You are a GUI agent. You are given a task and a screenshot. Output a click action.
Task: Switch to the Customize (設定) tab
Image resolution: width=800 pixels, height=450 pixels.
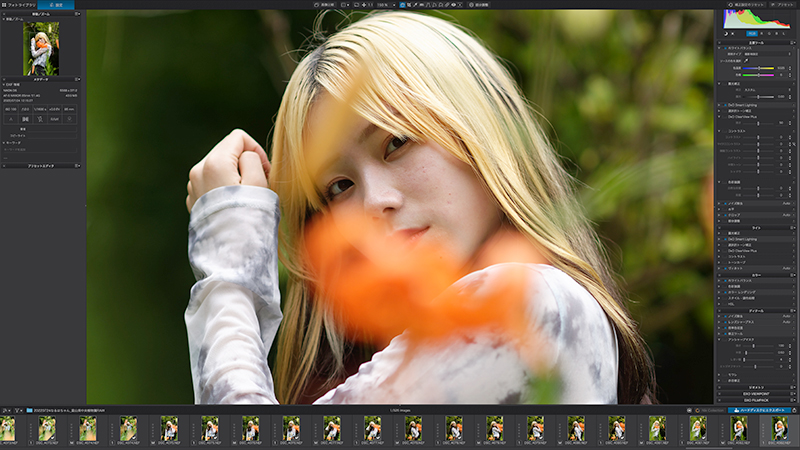[56, 5]
